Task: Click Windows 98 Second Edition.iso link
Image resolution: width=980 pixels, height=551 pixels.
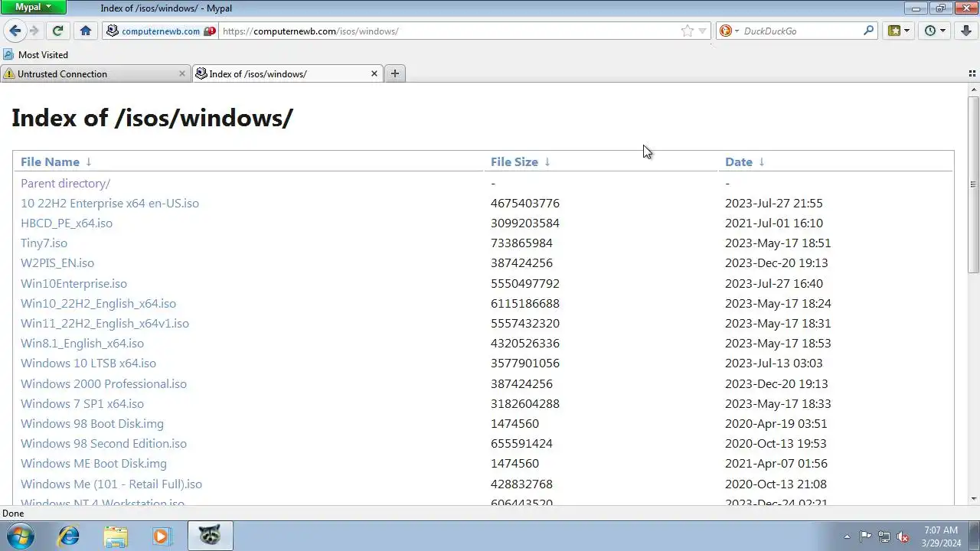Action: click(103, 444)
